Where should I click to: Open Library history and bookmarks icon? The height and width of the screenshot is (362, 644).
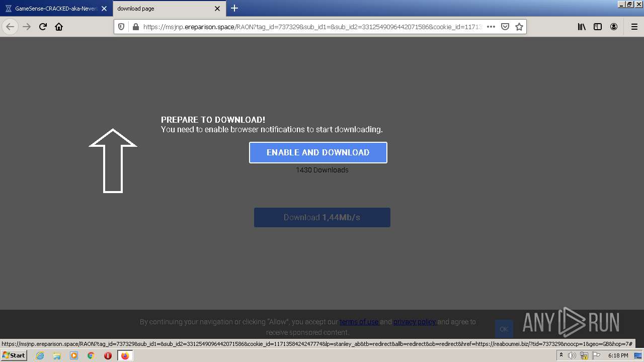pyautogui.click(x=582, y=27)
